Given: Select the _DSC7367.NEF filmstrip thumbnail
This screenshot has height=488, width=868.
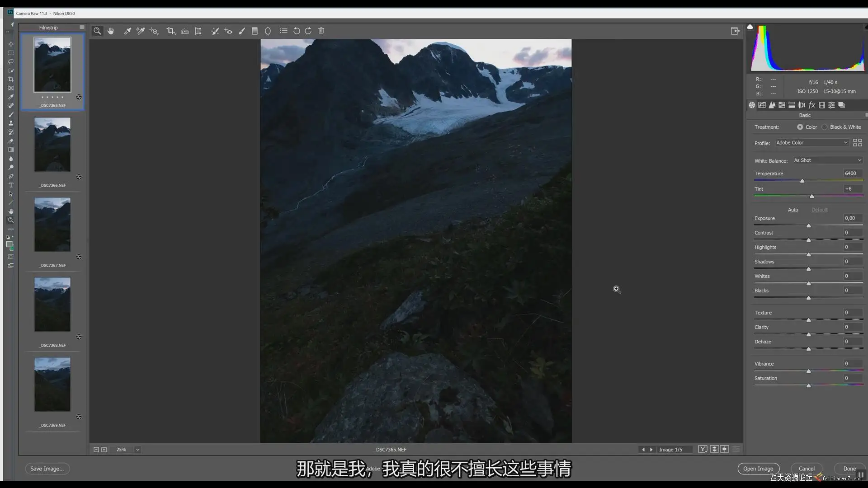Looking at the screenshot, I should [52, 225].
